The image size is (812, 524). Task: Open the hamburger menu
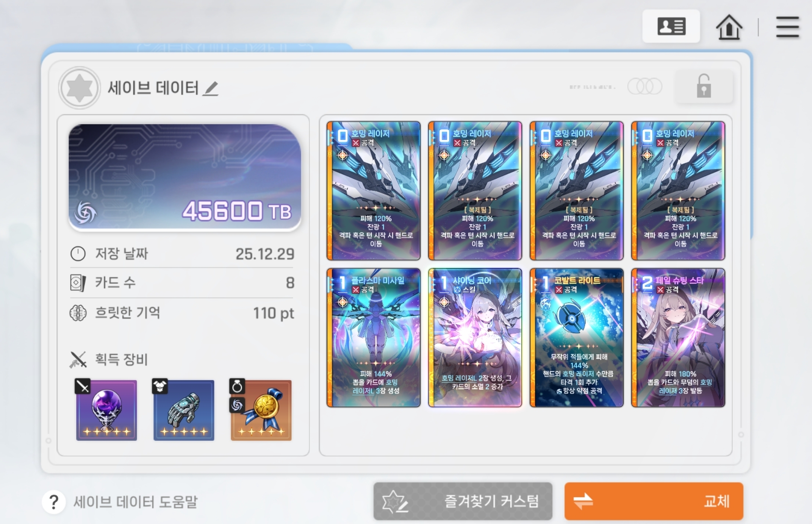787,27
